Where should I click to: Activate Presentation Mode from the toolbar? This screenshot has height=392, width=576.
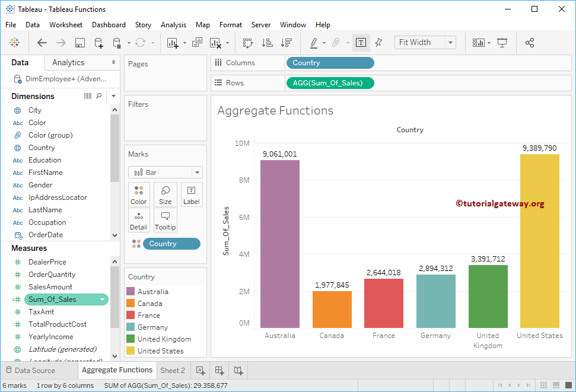pos(502,43)
